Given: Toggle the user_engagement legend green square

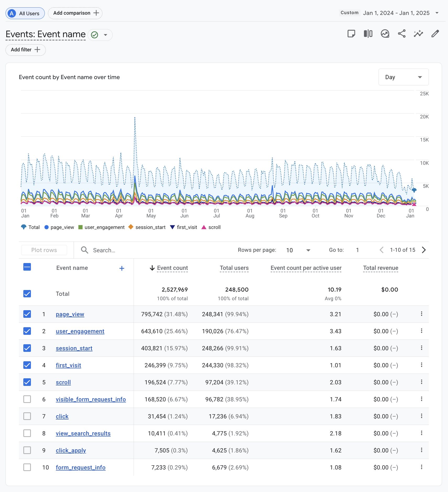Looking at the screenshot, I should (81, 227).
